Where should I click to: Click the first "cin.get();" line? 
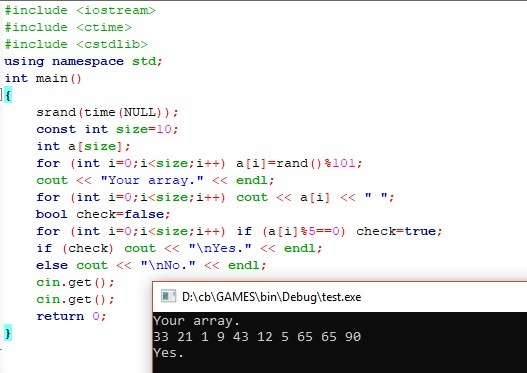coord(75,282)
